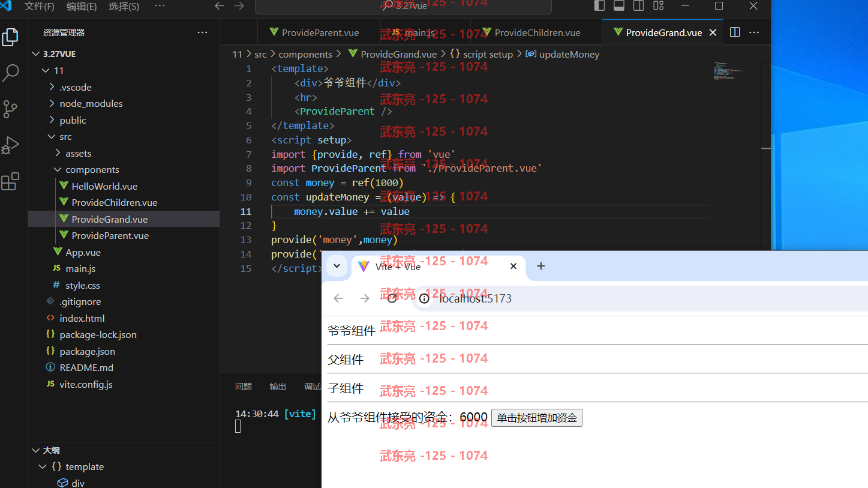868x488 pixels.
Task: Split the editor to the right
Action: coord(735,32)
